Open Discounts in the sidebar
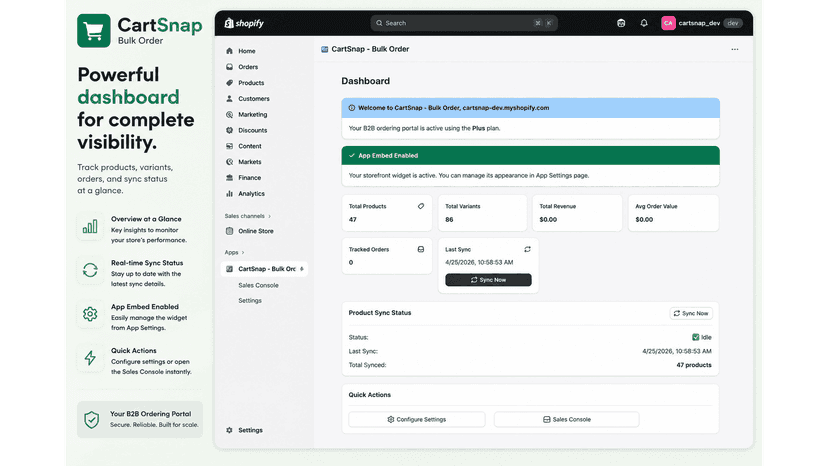The height and width of the screenshot is (466, 828). [252, 131]
